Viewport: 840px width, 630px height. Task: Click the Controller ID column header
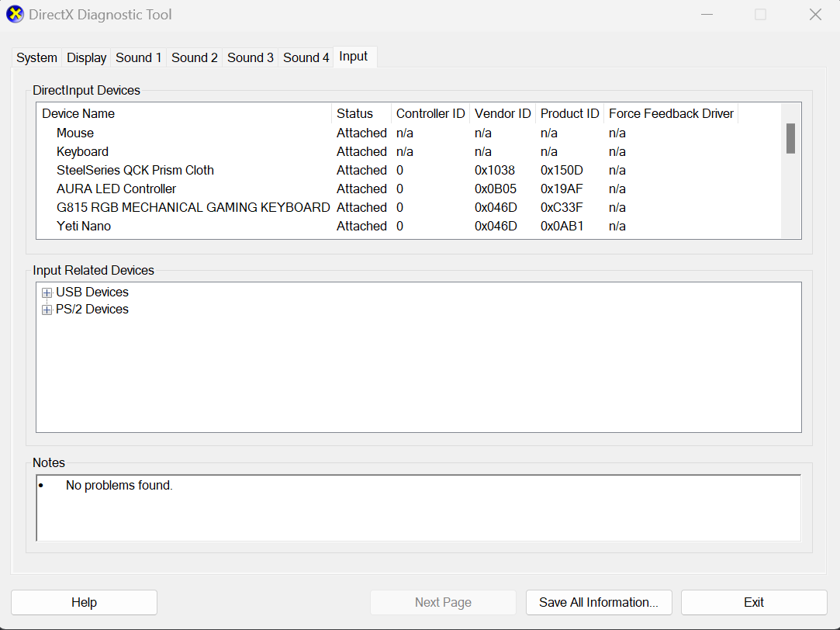coord(430,113)
